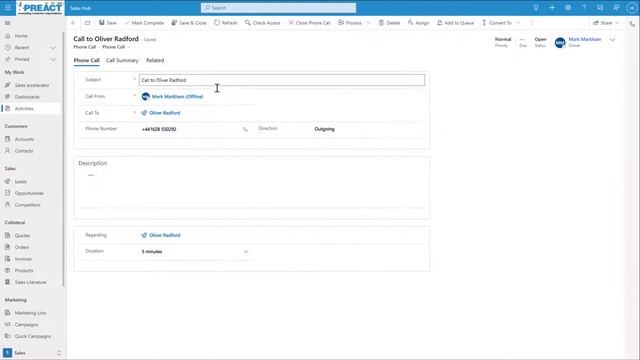Open the app launcher waffle menu
The width and height of the screenshot is (640, 360).
point(8,8)
